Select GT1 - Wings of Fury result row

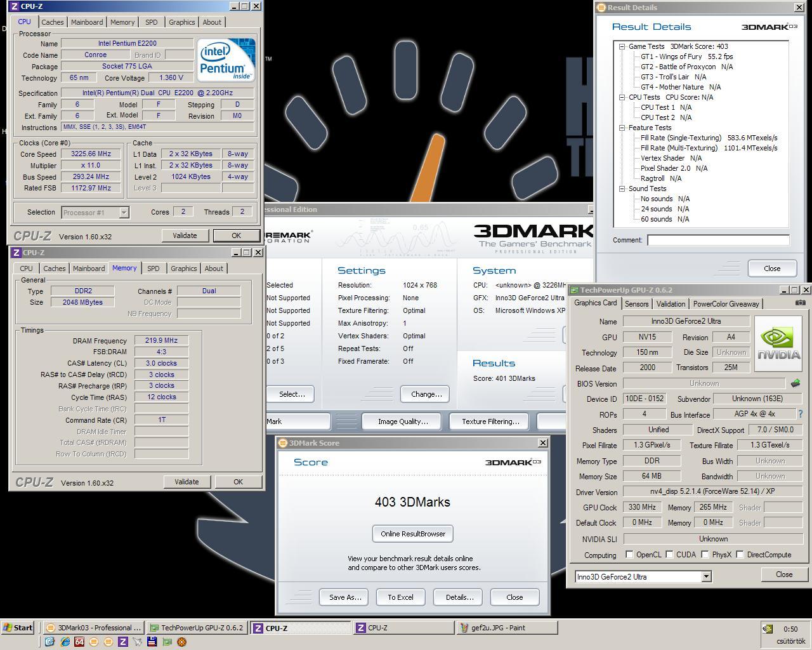coord(686,56)
